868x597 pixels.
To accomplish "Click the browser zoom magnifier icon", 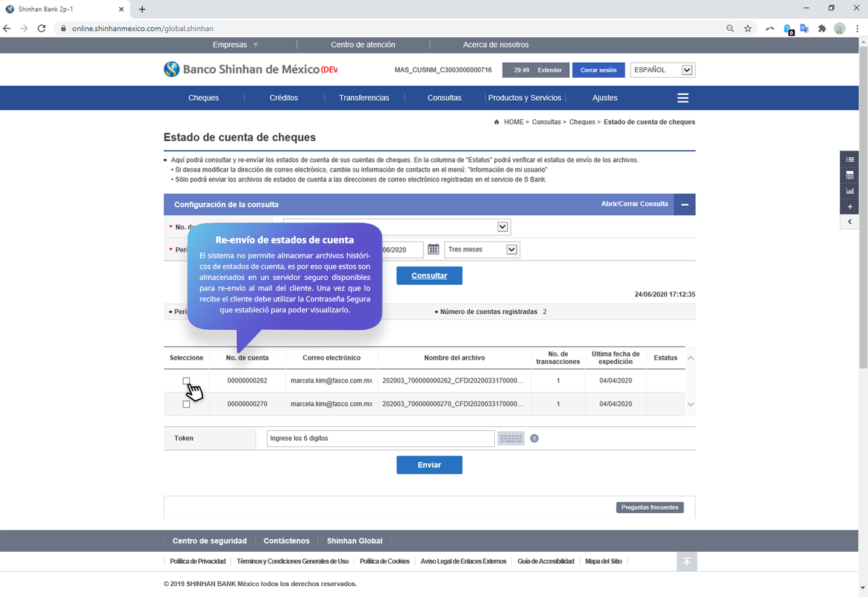I will click(730, 28).
